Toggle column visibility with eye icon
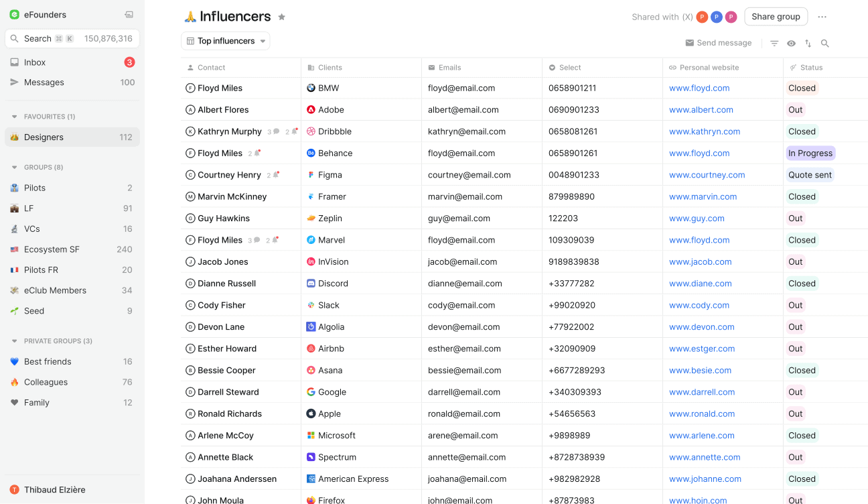Image resolution: width=868 pixels, height=504 pixels. 791,44
